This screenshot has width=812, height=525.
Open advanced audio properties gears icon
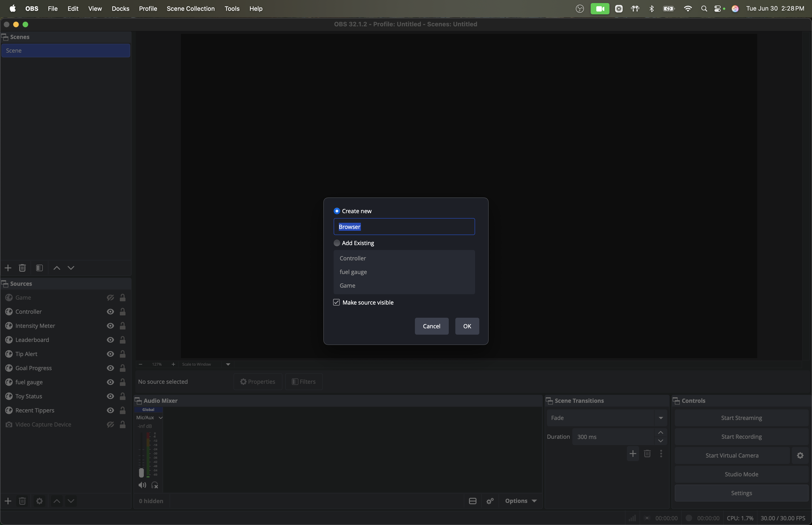point(490,501)
